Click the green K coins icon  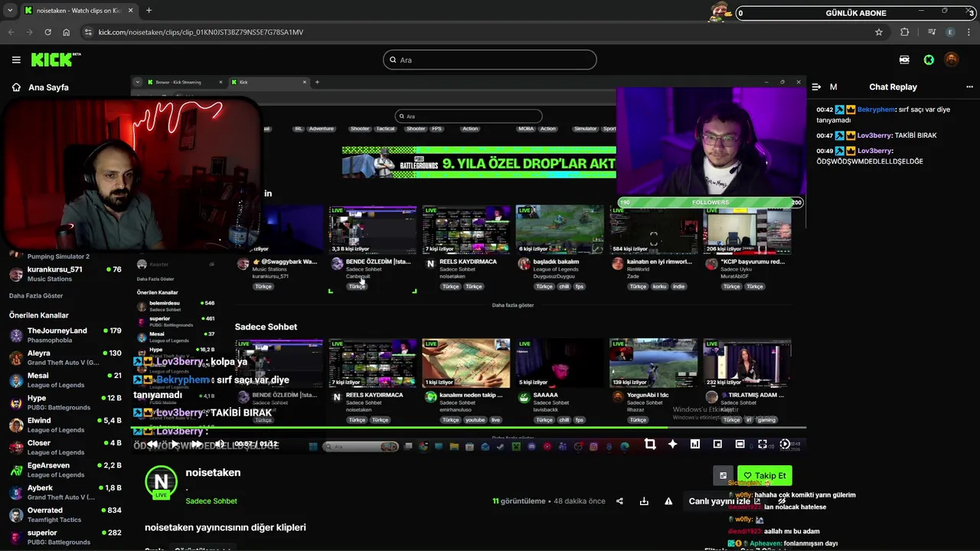(929, 60)
